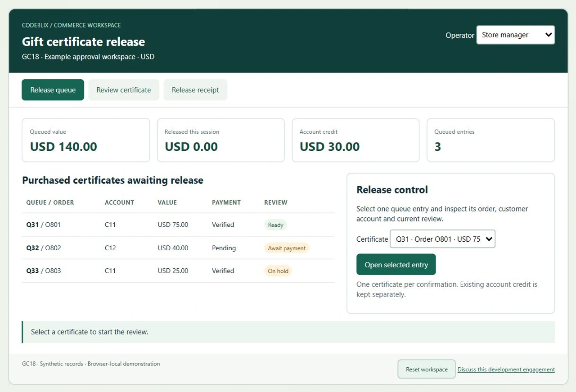Click the CODEBLIX / COMMERCE WORKSPACE breadcrumb
Screen dimensions: 576x392
point(71,25)
